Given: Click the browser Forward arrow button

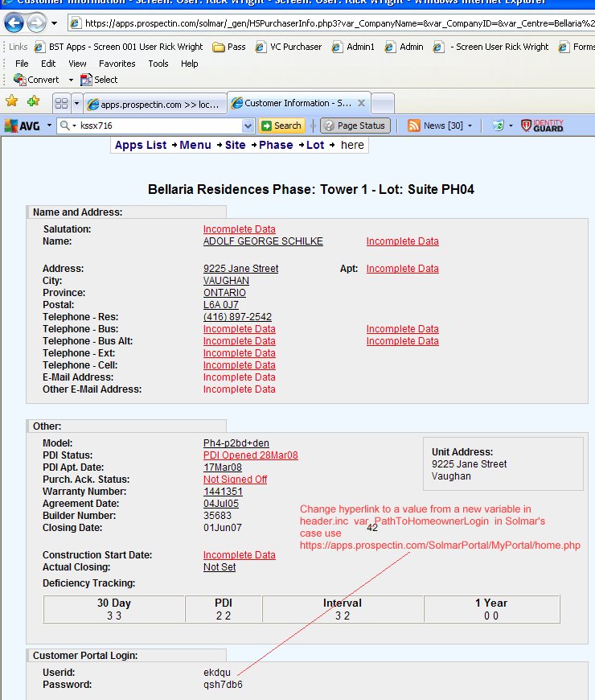Looking at the screenshot, I should 36,23.
